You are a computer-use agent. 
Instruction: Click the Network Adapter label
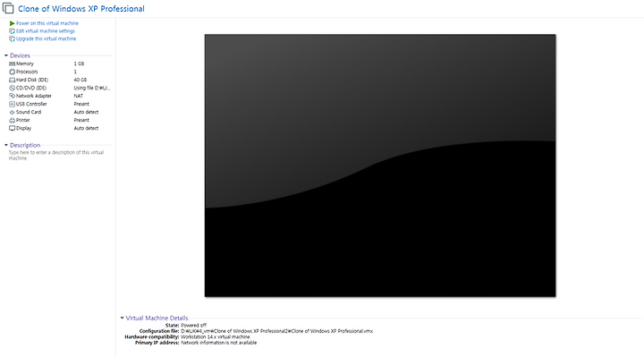[x=34, y=96]
